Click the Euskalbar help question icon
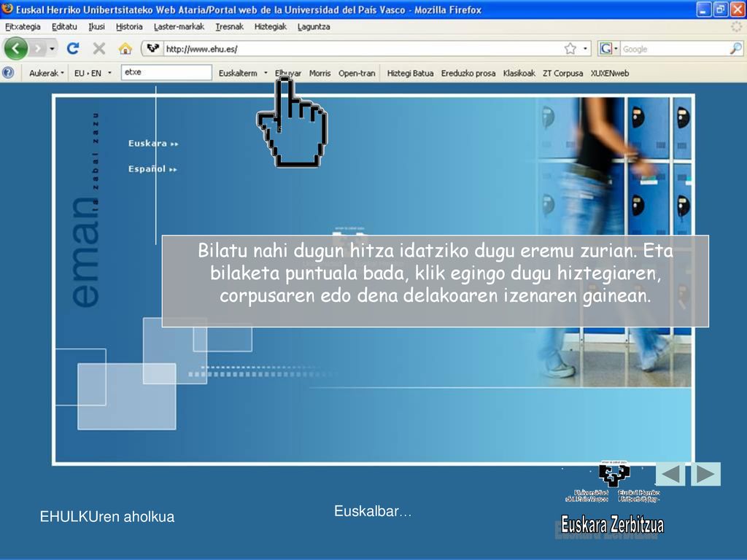The width and height of the screenshot is (747, 560). pyautogui.click(x=8, y=73)
